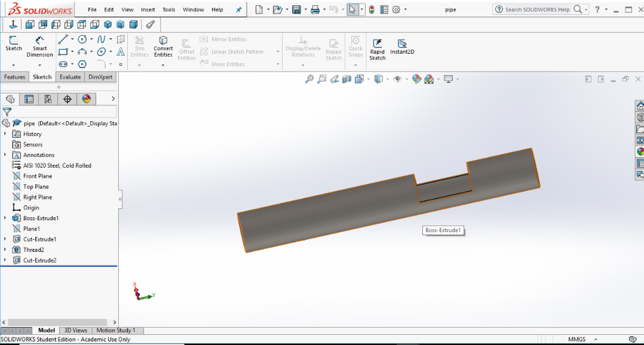Select the Line sketch tool
The image size is (644, 345).
coord(63,39)
